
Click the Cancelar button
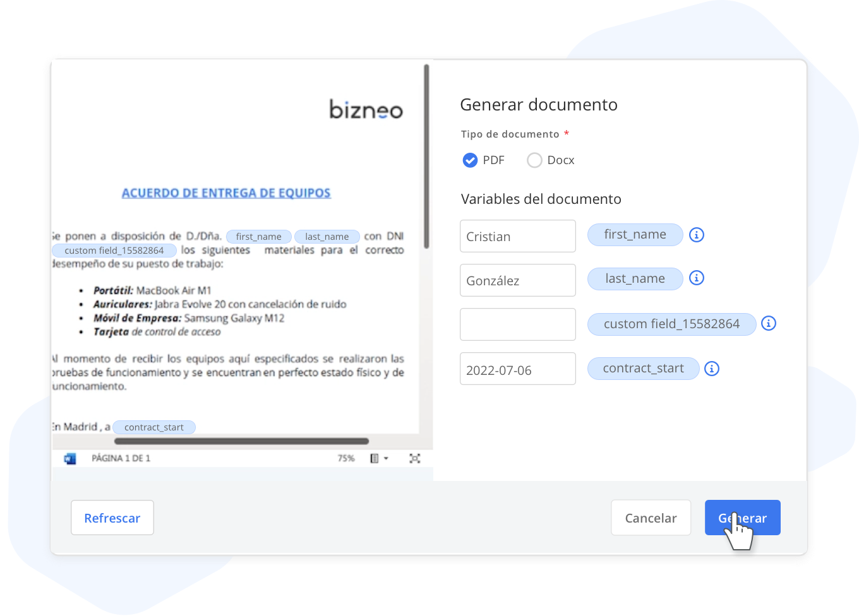(x=651, y=518)
